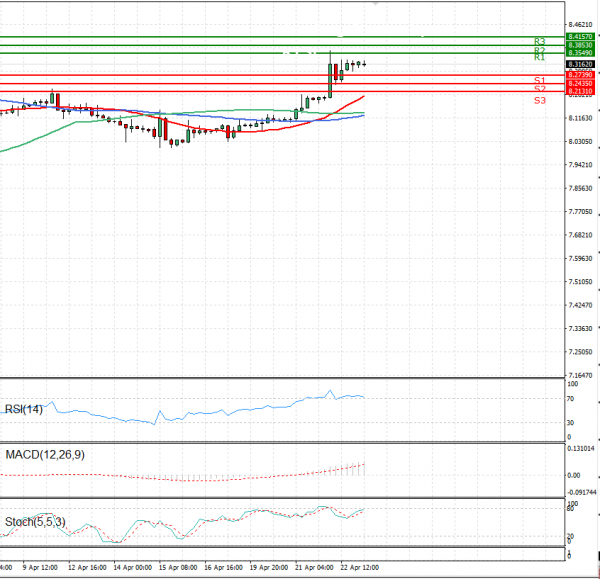Image resolution: width=600 pixels, height=579 pixels.
Task: Click the 12 Apr 16:00 time label
Action: [87, 568]
